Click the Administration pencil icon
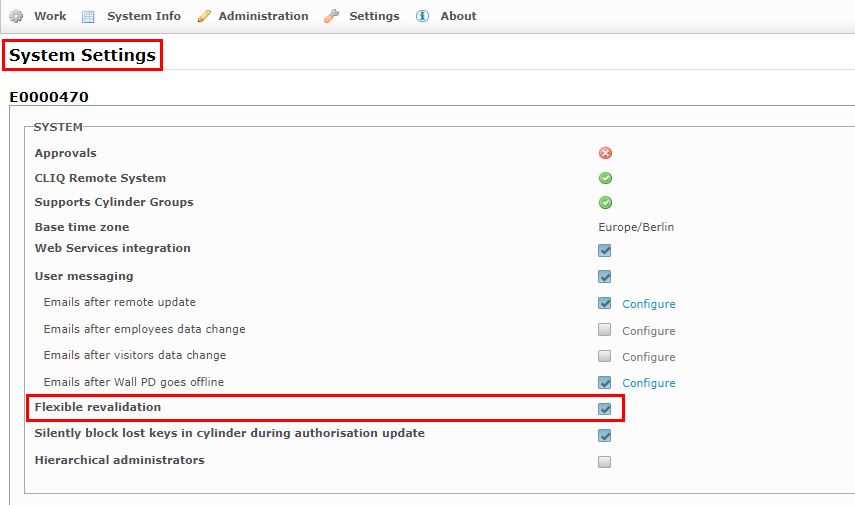 point(204,16)
